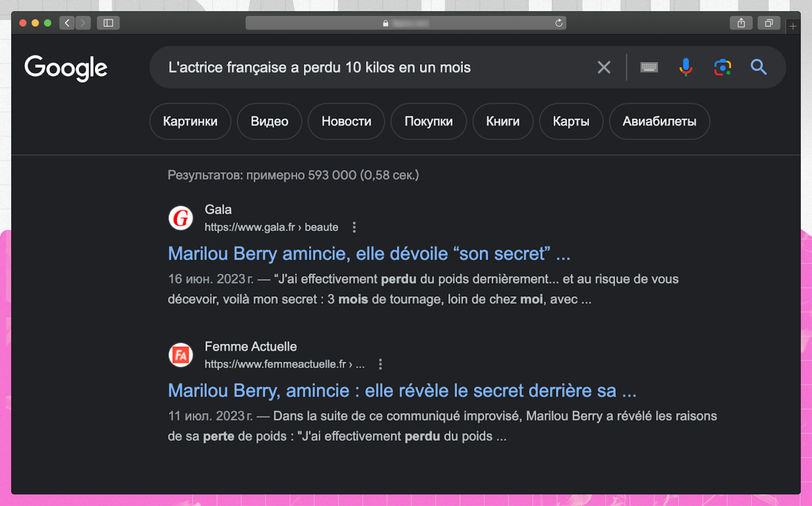Switch to Карты filter tab
The width and height of the screenshot is (812, 506).
pos(571,121)
